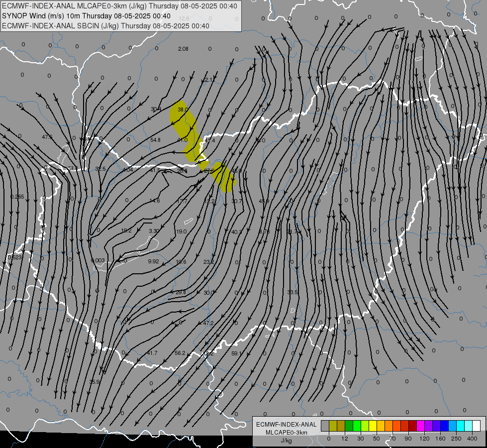Click the map value 0.003
Image resolution: width=487 pixels, height=448 pixels.
click(x=98, y=260)
